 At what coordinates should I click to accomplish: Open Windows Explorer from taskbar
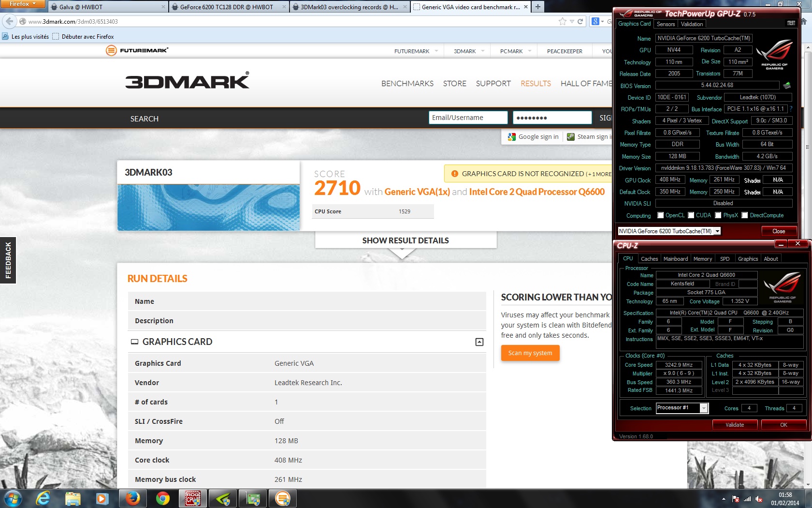coord(73,498)
